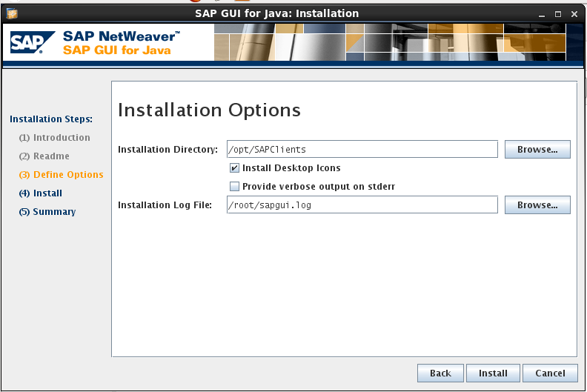The width and height of the screenshot is (587, 392).
Task: Click the Installation Directory label
Action: 168,150
